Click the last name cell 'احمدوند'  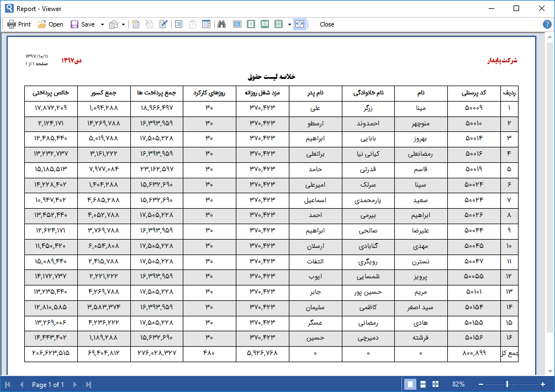coord(368,124)
